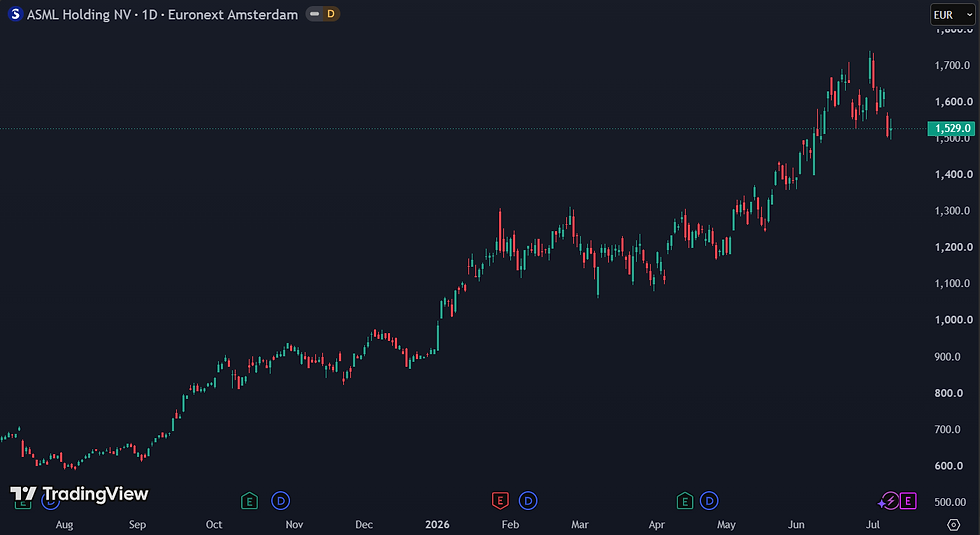Click the Oct label on time axis

coord(214,524)
